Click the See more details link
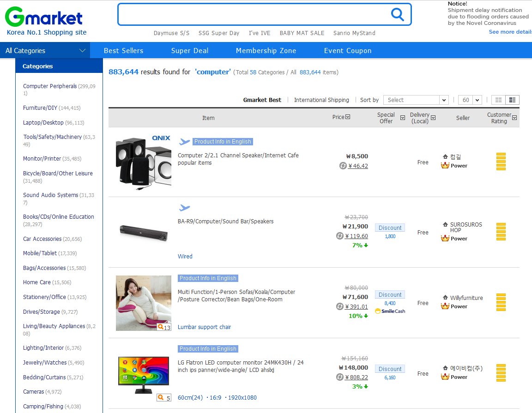 (510, 32)
